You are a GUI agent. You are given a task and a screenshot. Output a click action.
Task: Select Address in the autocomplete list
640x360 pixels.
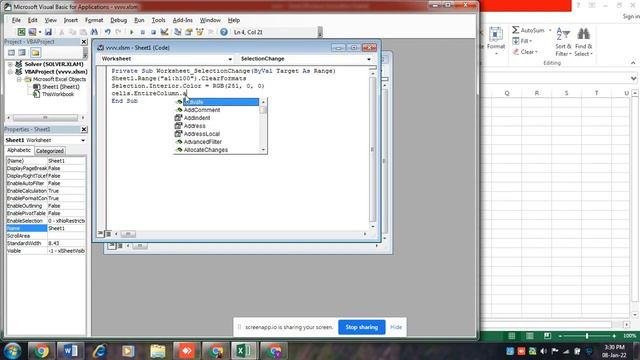(194, 126)
